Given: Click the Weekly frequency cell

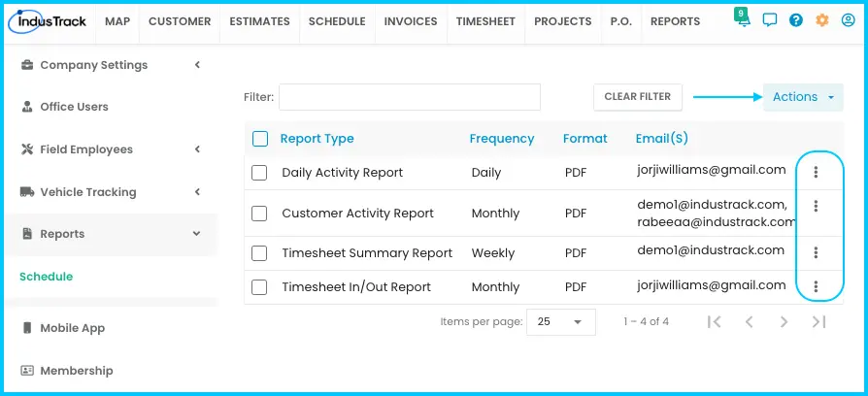Looking at the screenshot, I should pos(493,253).
